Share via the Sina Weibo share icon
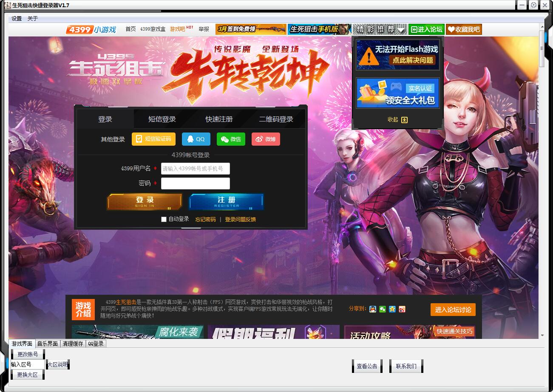This screenshot has width=553, height=392. 402,310
